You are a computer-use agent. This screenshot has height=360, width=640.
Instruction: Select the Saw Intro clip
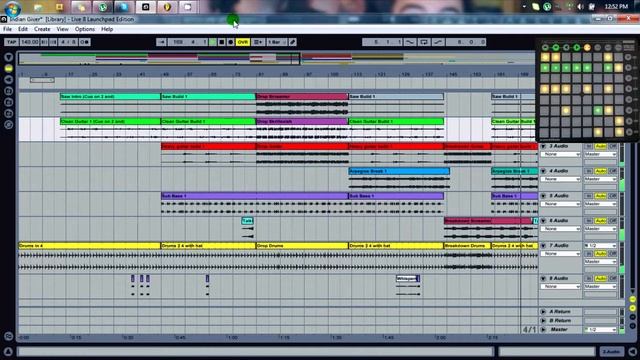point(110,97)
